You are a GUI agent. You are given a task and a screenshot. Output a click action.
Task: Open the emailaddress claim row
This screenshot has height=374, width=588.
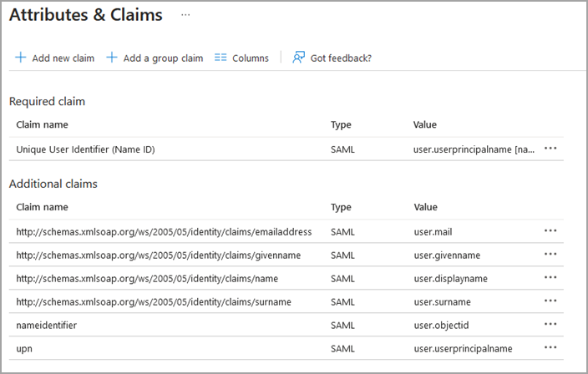[x=164, y=231]
